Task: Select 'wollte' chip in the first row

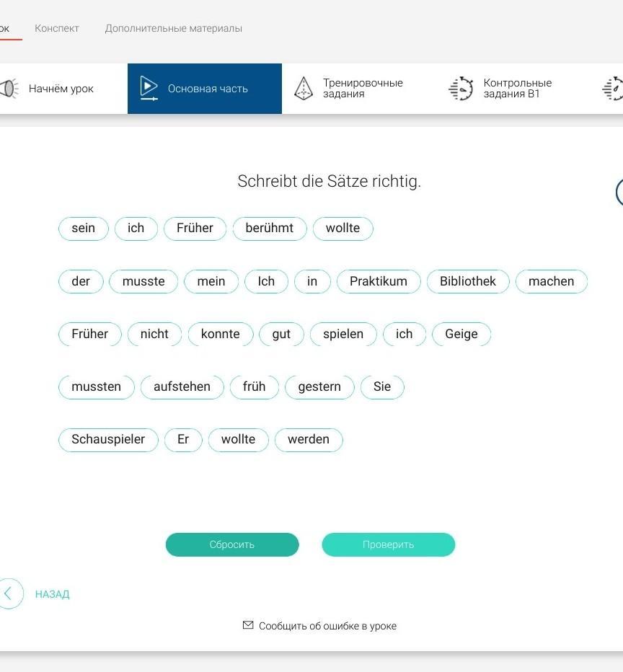Action: [x=343, y=229]
